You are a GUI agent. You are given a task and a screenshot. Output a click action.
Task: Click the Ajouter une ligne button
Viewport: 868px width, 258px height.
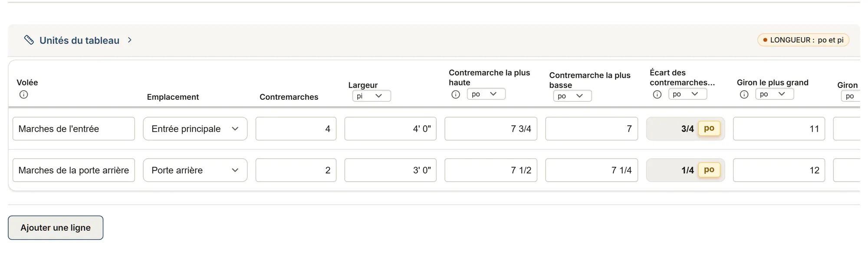point(56,228)
